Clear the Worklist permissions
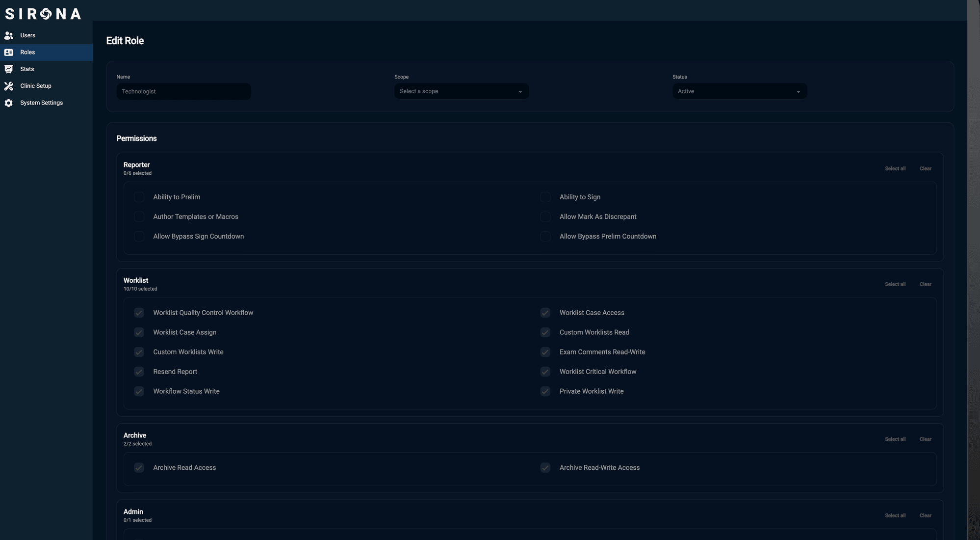The width and height of the screenshot is (980, 540). 926,284
